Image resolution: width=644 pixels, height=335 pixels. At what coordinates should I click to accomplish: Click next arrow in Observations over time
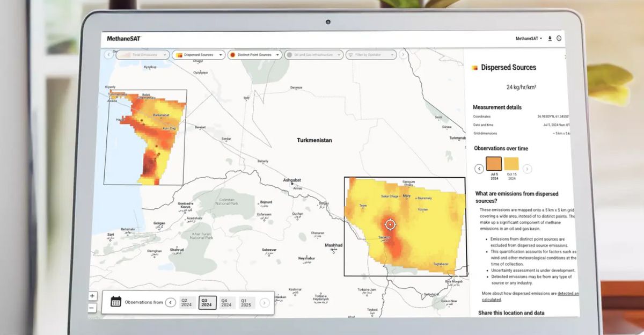coord(528,169)
